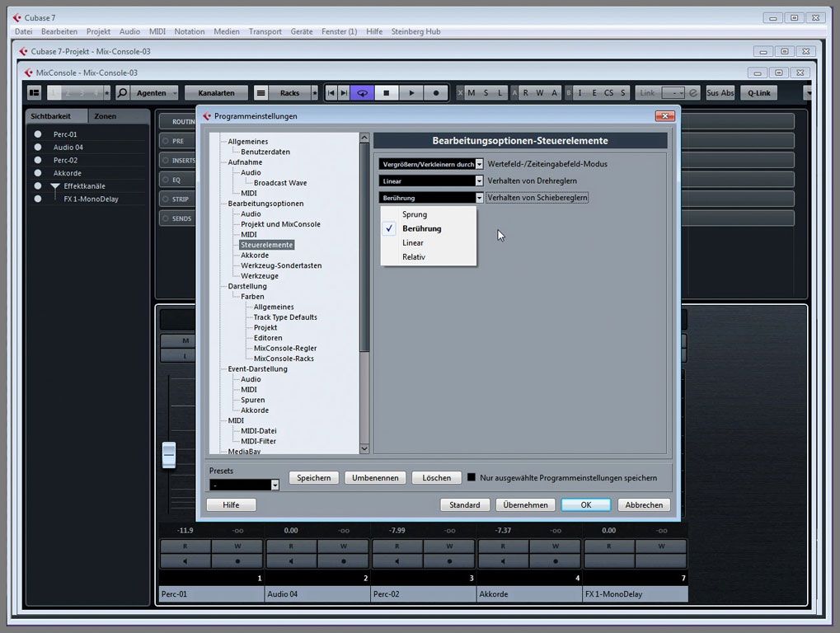Bypass channel strips with CS button
Viewport: 840px width, 633px height.
point(608,92)
